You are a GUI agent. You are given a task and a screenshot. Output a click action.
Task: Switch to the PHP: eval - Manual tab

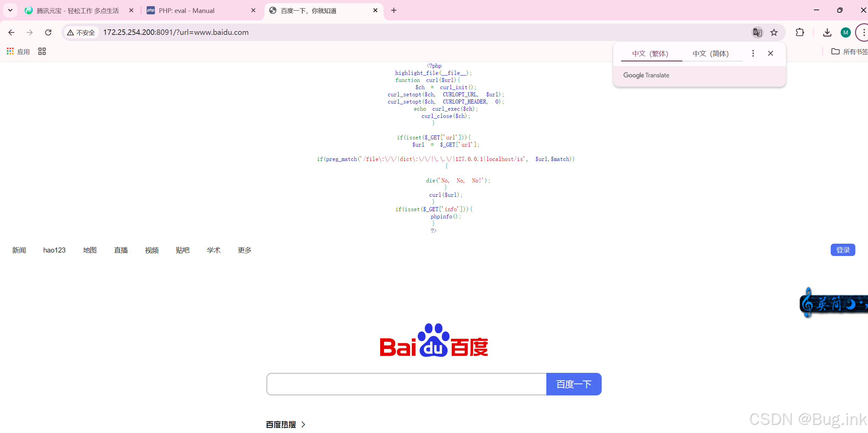[x=187, y=11]
